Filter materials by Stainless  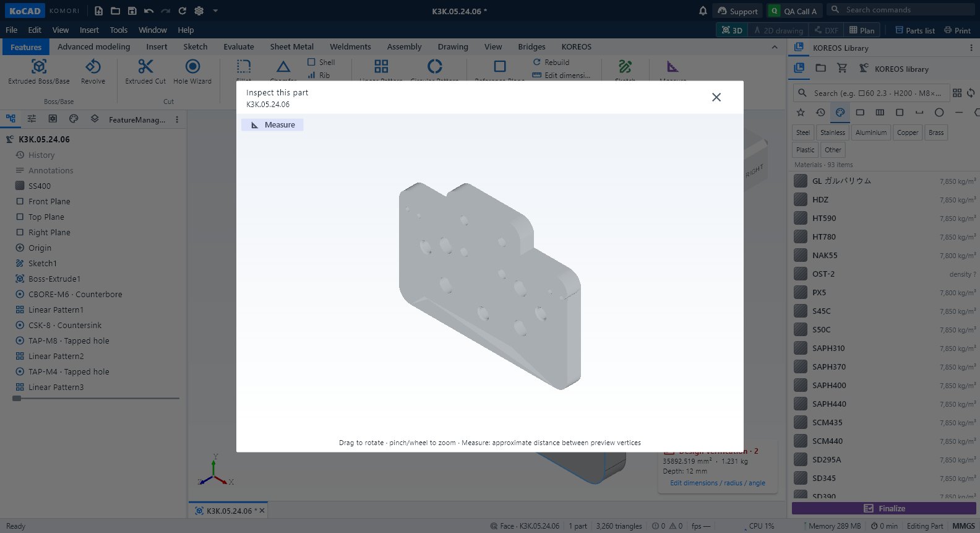click(x=833, y=132)
